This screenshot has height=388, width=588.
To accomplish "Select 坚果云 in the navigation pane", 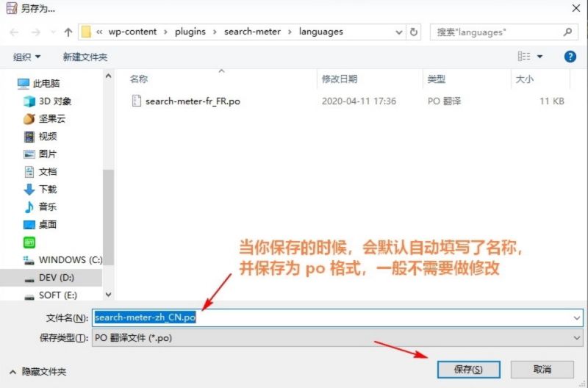I will point(51,119).
